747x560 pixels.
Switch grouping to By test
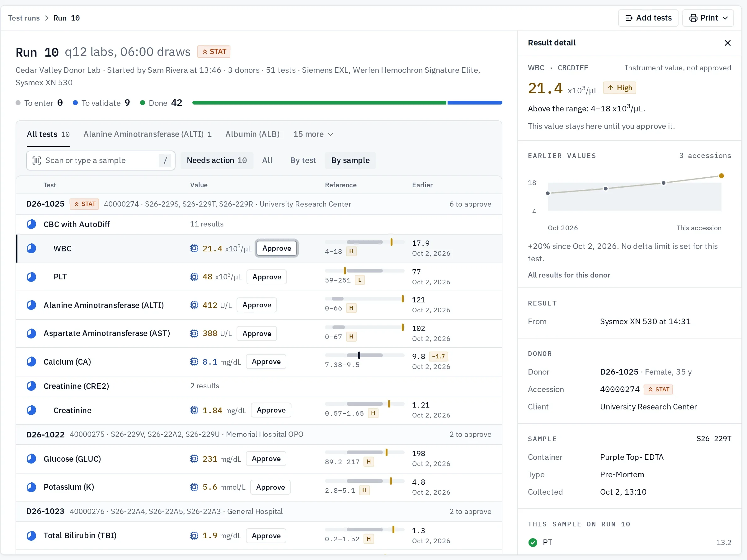(x=303, y=160)
